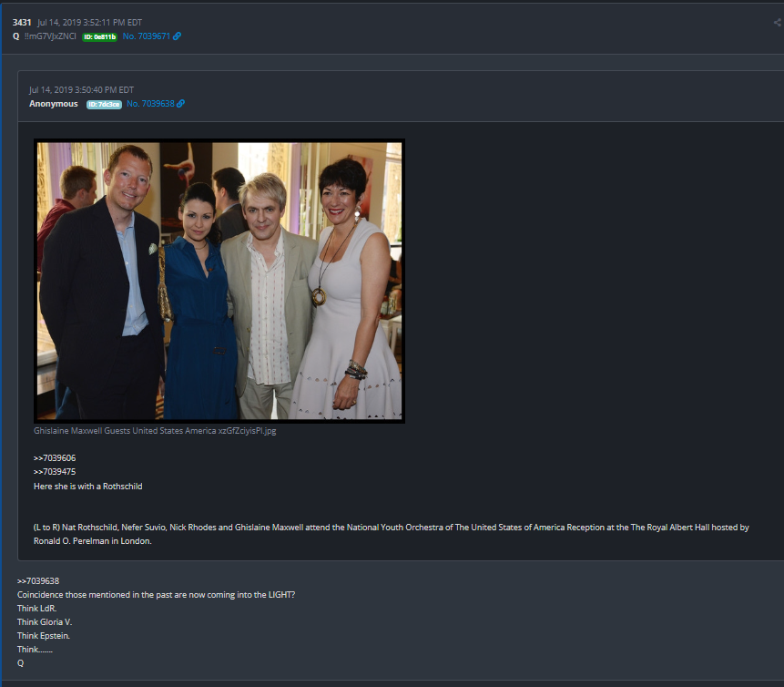Click the line "Think Epstein."
The image size is (784, 687).
(x=44, y=635)
